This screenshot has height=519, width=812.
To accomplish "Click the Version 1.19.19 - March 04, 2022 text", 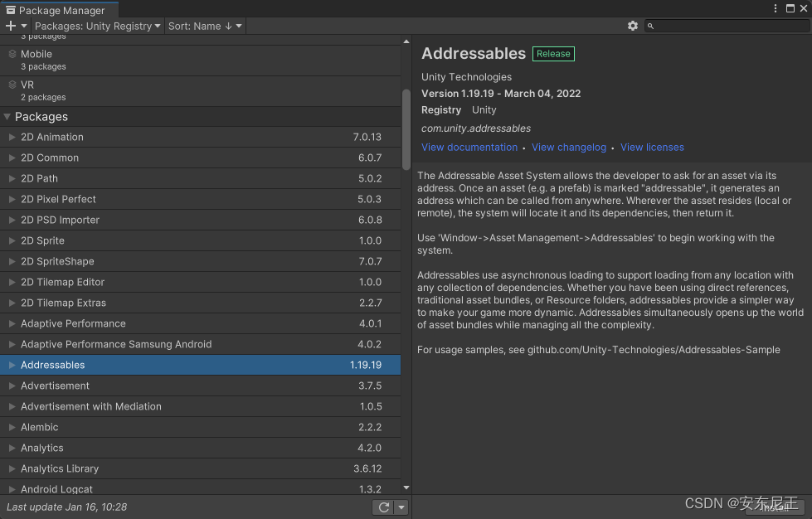I will tap(501, 94).
